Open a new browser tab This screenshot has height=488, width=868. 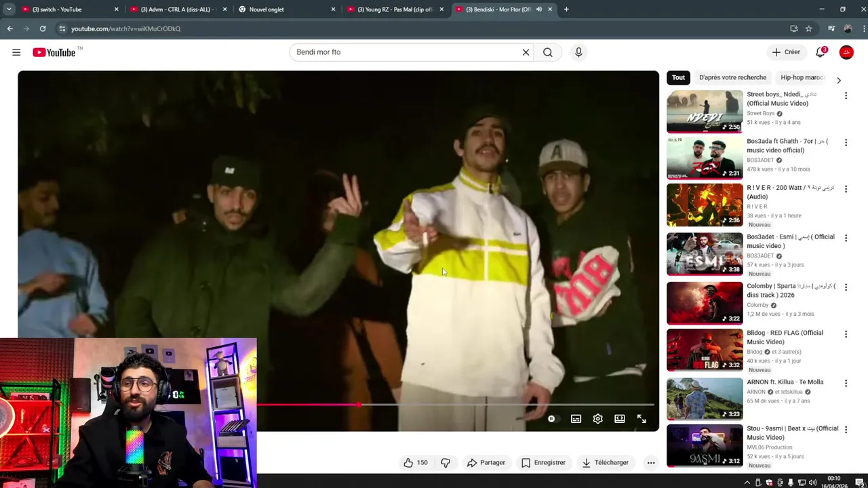[x=566, y=9]
